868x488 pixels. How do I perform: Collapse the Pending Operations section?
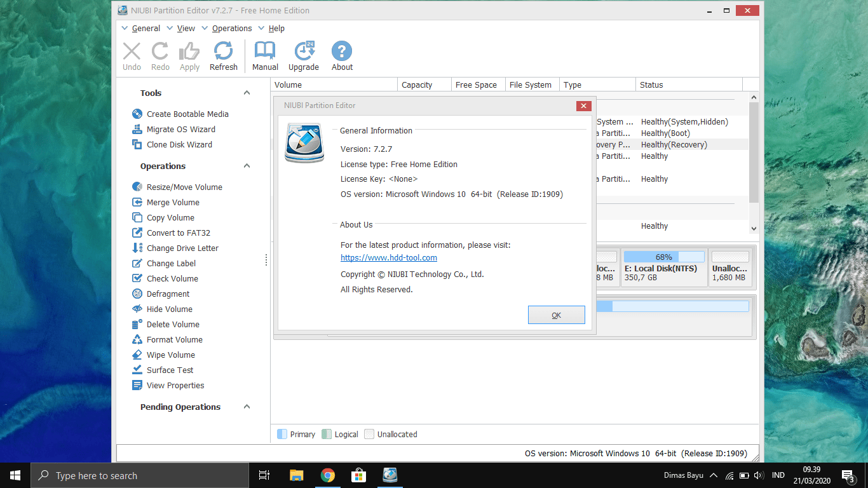click(x=247, y=407)
